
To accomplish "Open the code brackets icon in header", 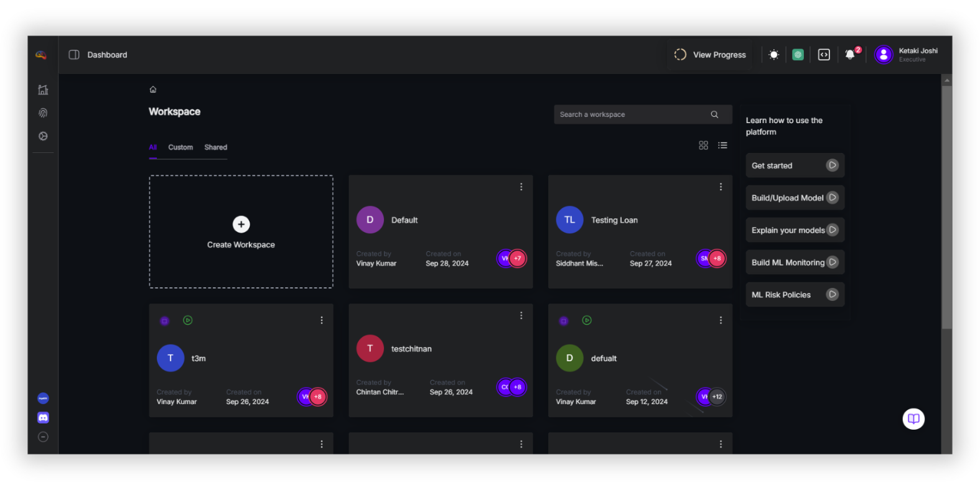I will click(824, 55).
